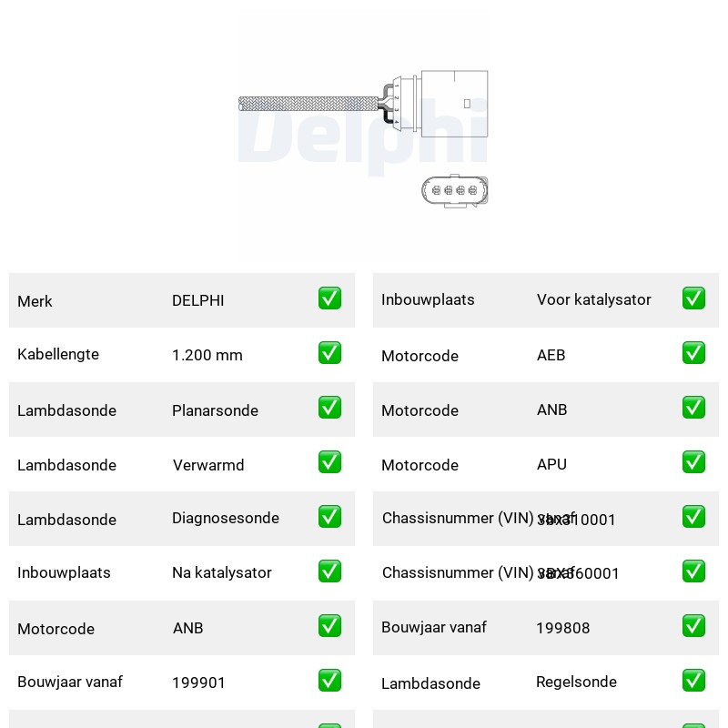728x728 pixels.
Task: Click the check icon for Motorcode APU
Action: pyautogui.click(x=693, y=462)
